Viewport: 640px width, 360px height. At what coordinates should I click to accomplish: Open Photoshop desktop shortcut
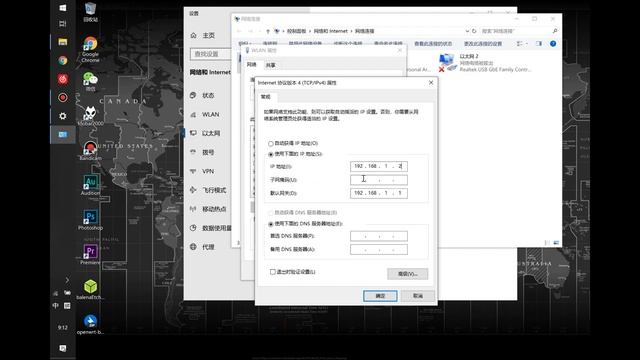tap(90, 220)
